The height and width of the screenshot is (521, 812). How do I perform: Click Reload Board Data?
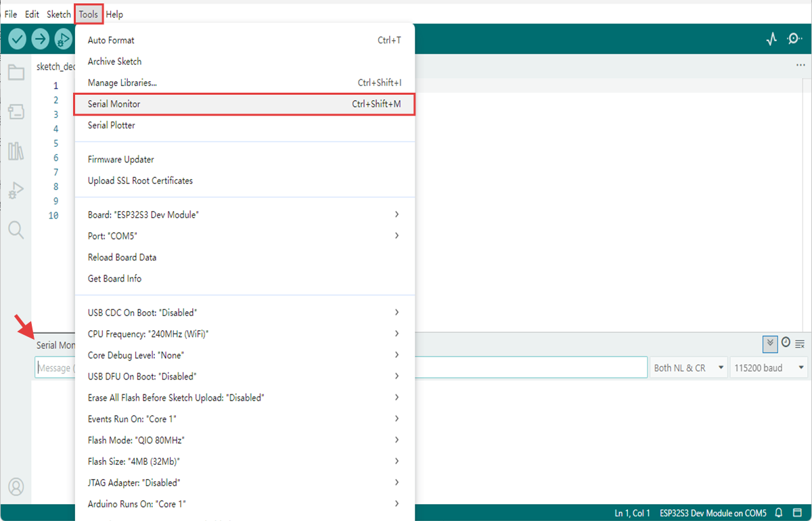tap(244, 257)
